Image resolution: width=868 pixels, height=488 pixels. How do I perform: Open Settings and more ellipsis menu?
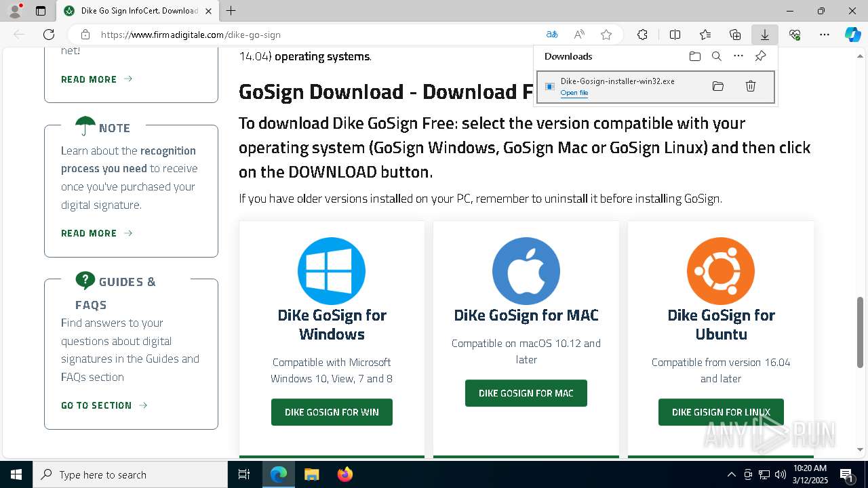click(x=825, y=35)
